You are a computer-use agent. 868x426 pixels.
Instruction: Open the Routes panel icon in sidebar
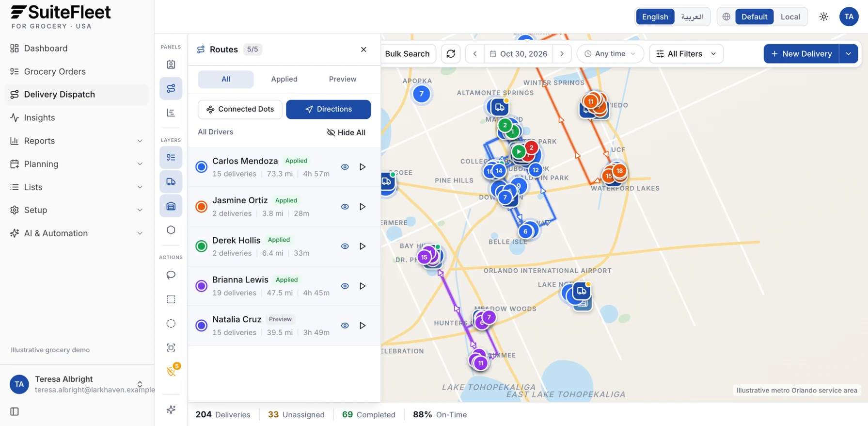tap(171, 88)
